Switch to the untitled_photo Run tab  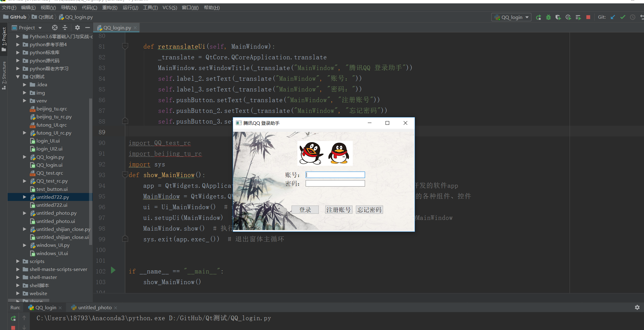[x=95, y=308]
